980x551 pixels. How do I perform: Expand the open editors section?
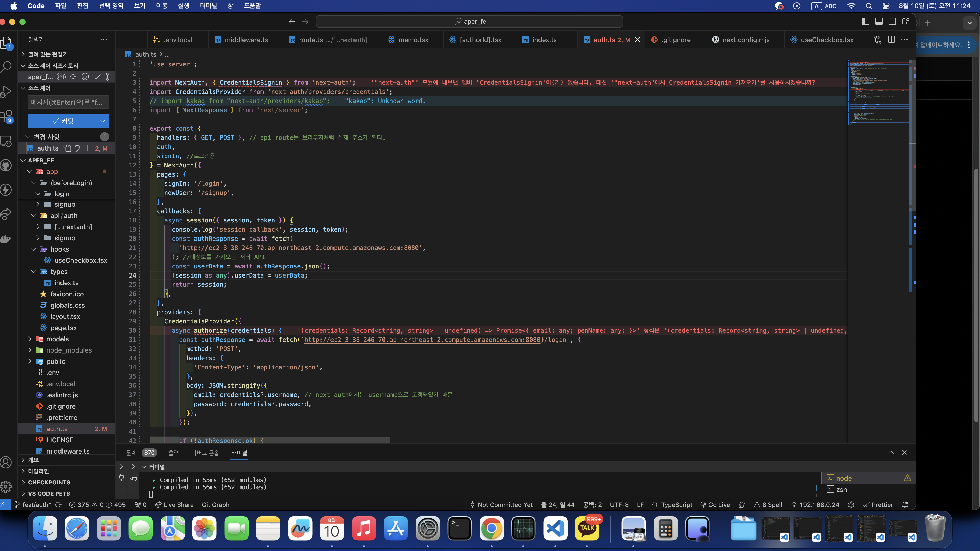click(67, 54)
